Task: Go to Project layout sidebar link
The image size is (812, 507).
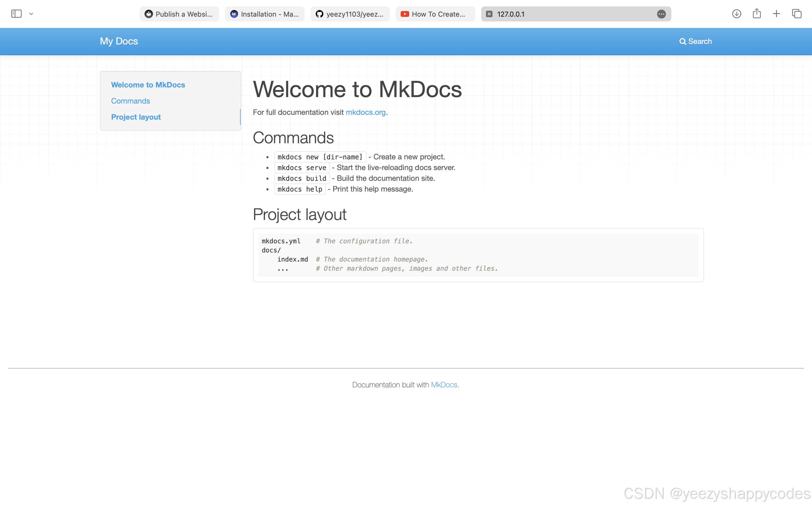Action: click(136, 117)
